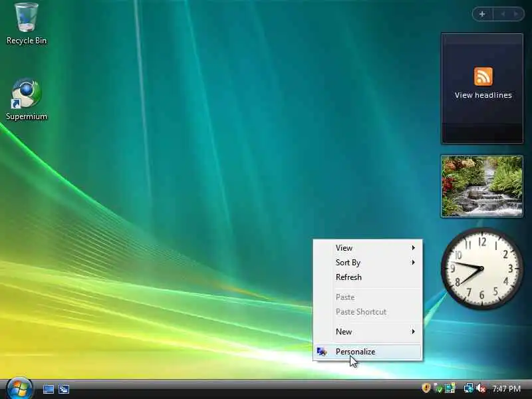The height and width of the screenshot is (399, 532).
Task: Open the New submenu
Action: tap(368, 331)
